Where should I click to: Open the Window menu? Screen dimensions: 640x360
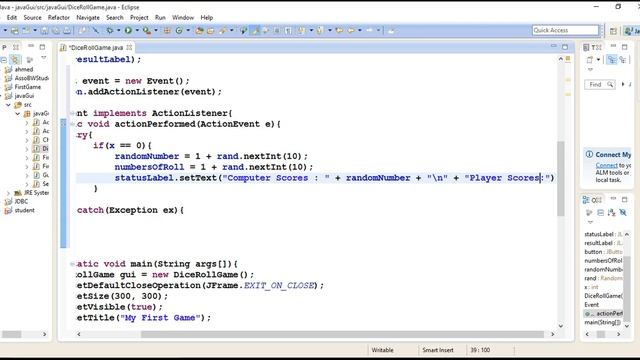pos(183,18)
